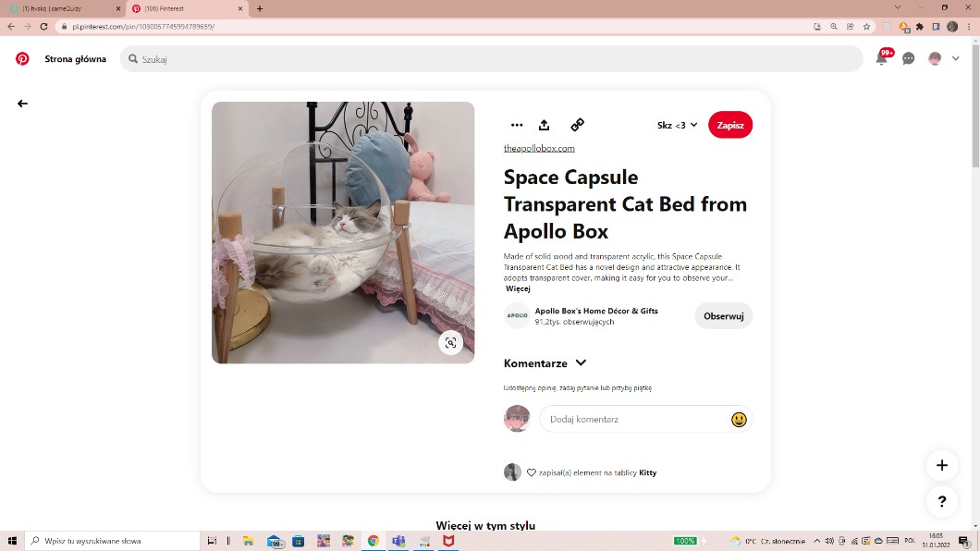Open the 'Skz <3' board dropdown
980x551 pixels.
coord(677,125)
